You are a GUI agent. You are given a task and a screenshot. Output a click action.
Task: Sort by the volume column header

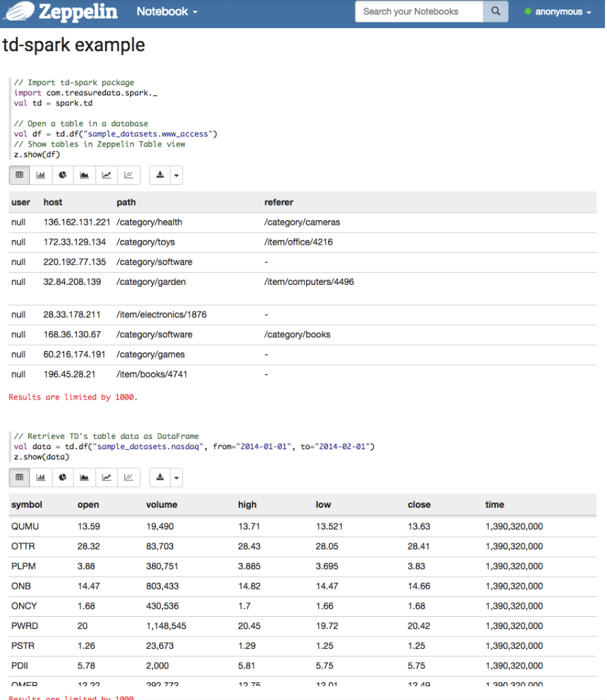click(x=162, y=505)
